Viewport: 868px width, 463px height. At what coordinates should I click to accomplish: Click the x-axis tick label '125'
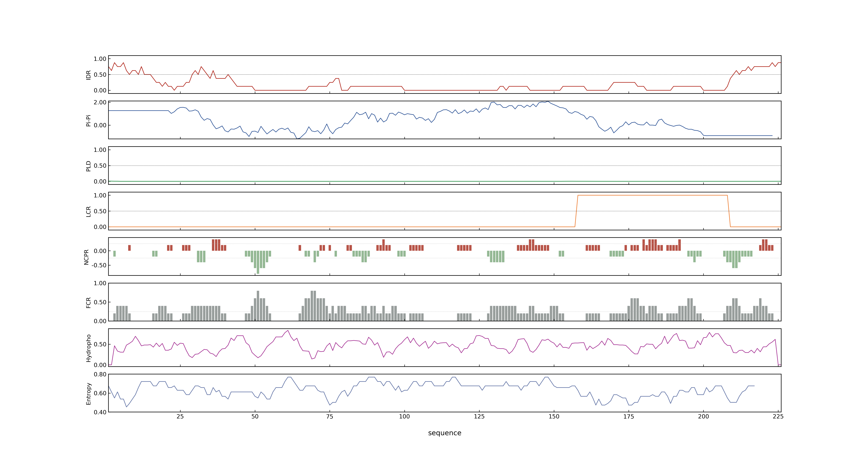tap(479, 416)
